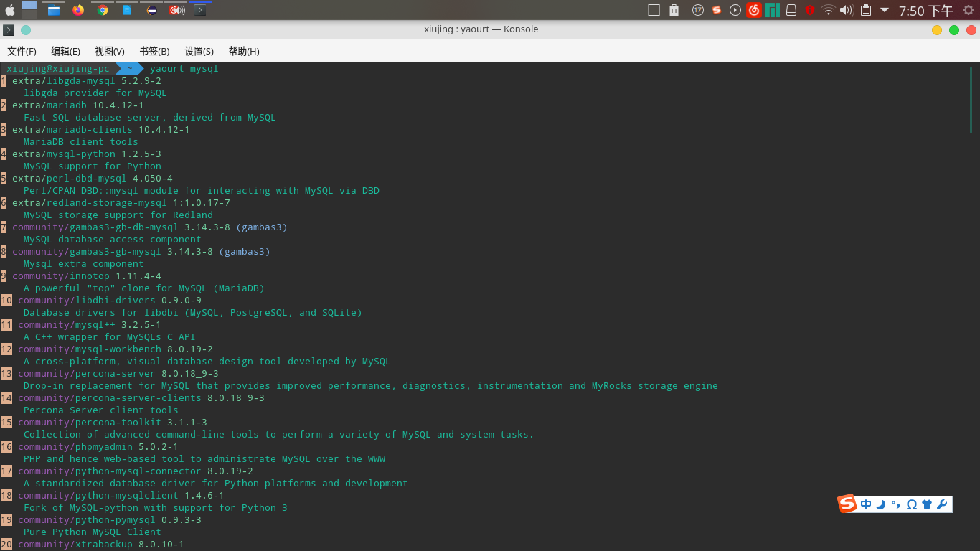Click the community/python-mysql-connector line
The height and width of the screenshot is (551, 980).
click(136, 471)
